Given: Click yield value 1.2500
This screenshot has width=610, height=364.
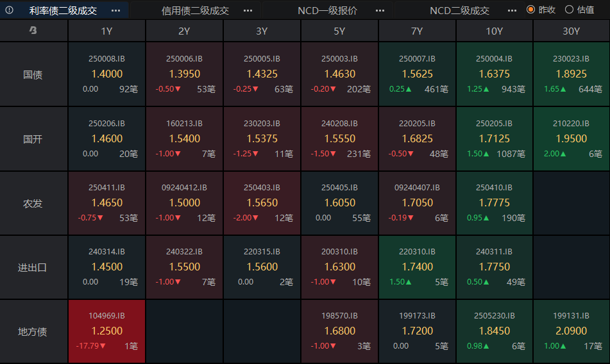Looking at the screenshot, I should (107, 331).
